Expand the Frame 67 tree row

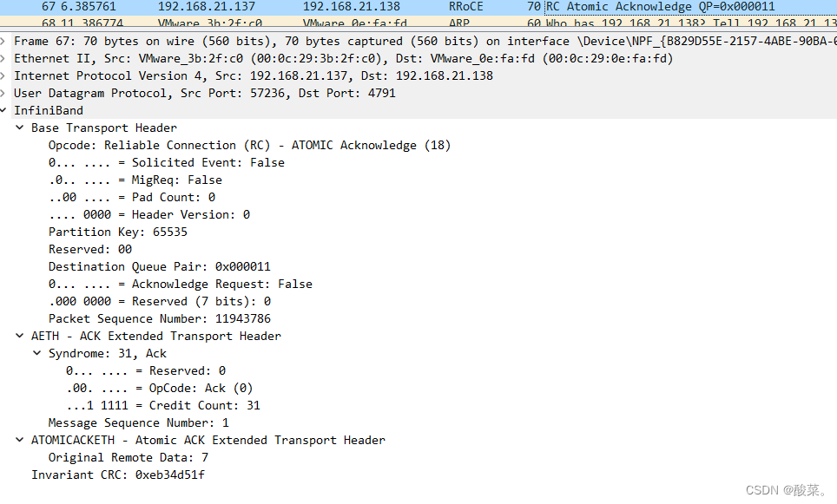[x=3, y=41]
